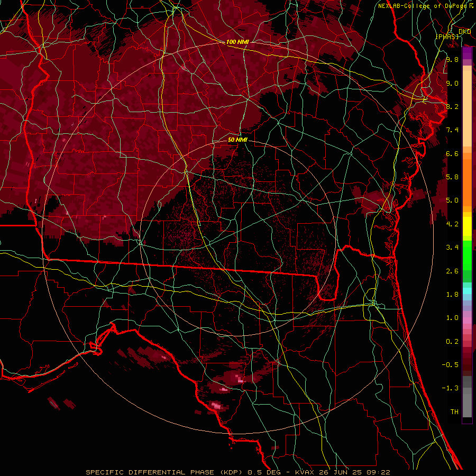The image size is (476, 476).
Task: Click the 4.2 legend value
Action: 452,224
